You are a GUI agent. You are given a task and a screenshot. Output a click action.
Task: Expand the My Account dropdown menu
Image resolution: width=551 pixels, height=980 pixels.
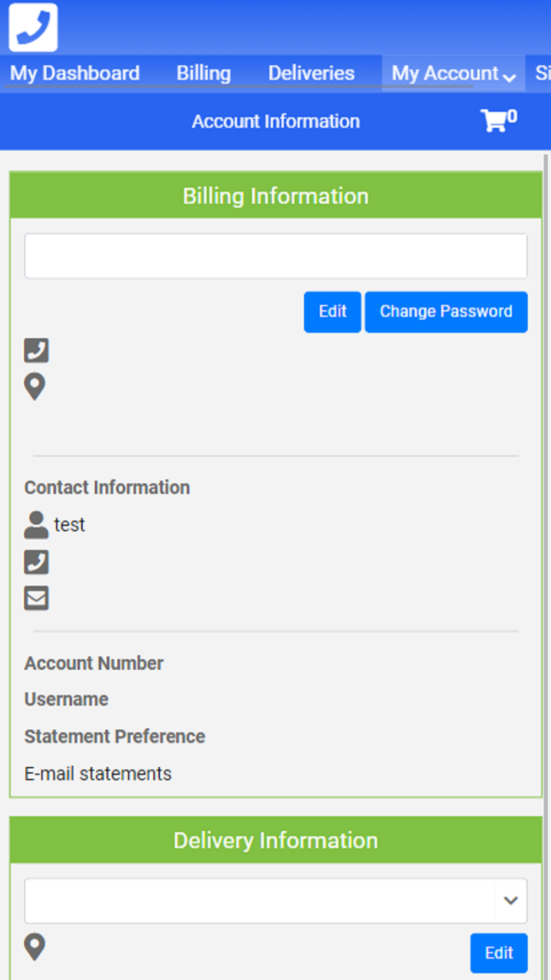453,73
